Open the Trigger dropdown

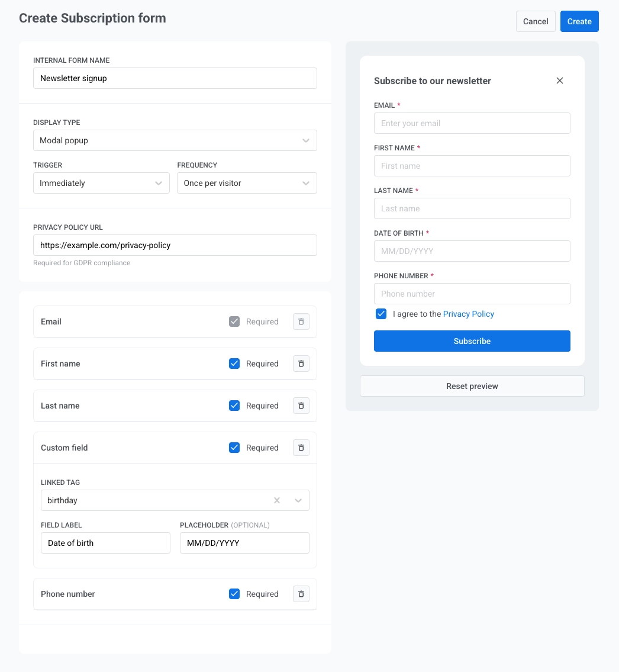101,183
